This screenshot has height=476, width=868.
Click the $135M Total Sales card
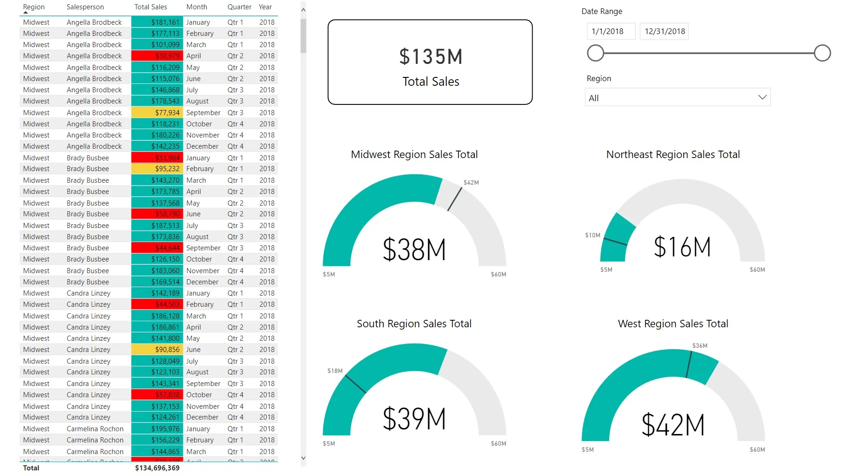(430, 62)
